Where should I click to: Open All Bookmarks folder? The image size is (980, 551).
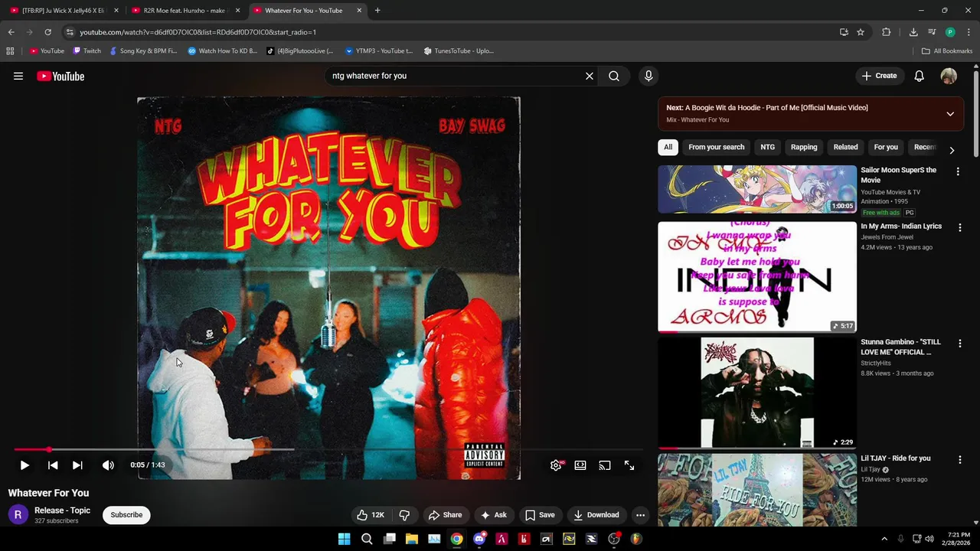947,51
